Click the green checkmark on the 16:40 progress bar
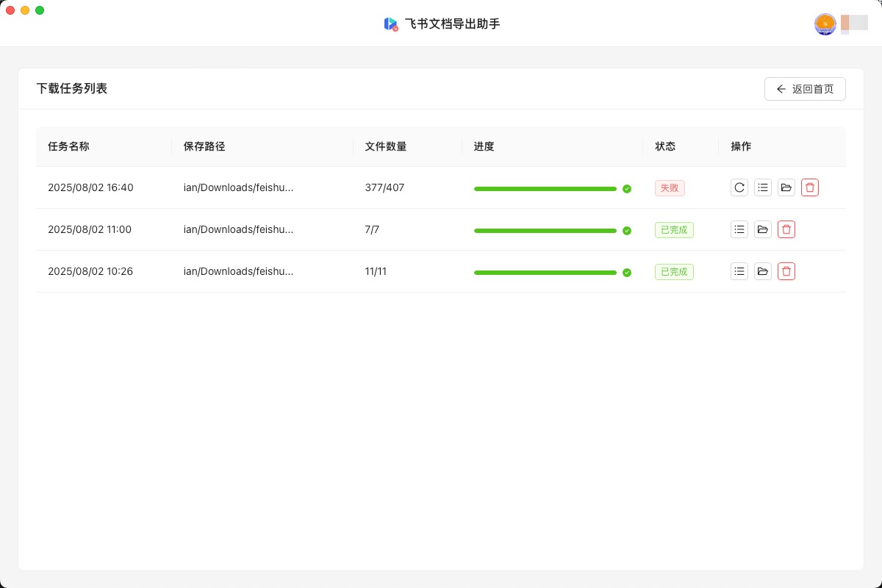882x588 pixels. [627, 189]
